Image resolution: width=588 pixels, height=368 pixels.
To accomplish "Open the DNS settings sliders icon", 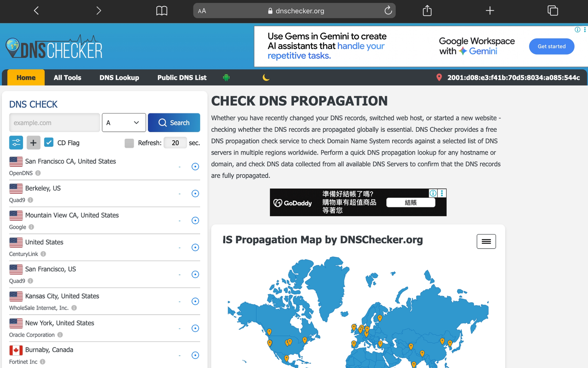I will tap(16, 143).
